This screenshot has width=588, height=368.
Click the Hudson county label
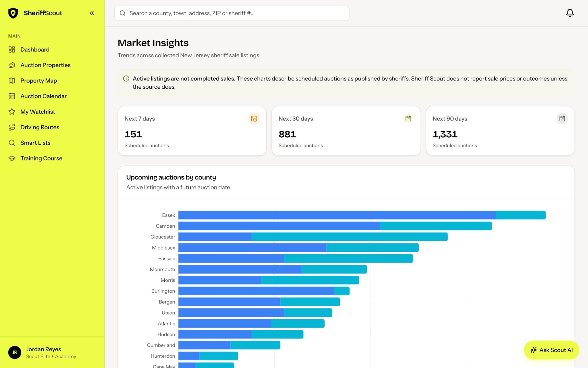(x=166, y=334)
